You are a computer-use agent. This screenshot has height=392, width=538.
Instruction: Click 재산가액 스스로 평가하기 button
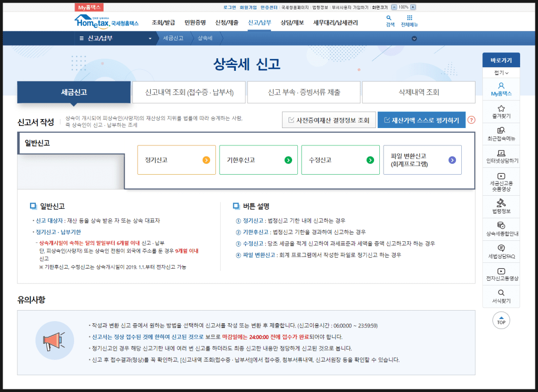tap(421, 120)
